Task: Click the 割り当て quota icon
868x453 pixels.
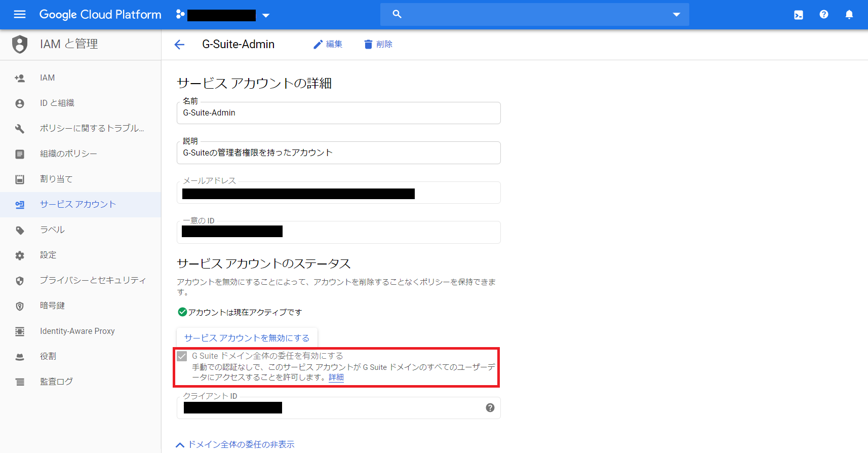Action: [20, 179]
